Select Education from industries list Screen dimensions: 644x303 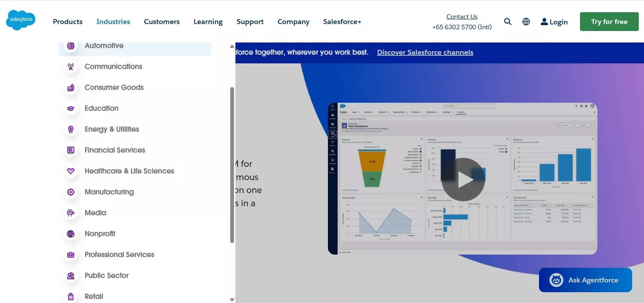coord(102,108)
